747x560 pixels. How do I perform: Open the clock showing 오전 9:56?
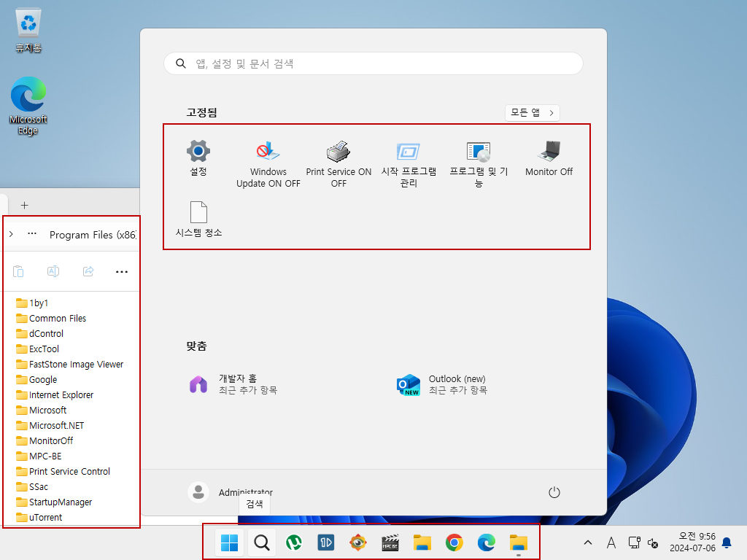tap(693, 542)
